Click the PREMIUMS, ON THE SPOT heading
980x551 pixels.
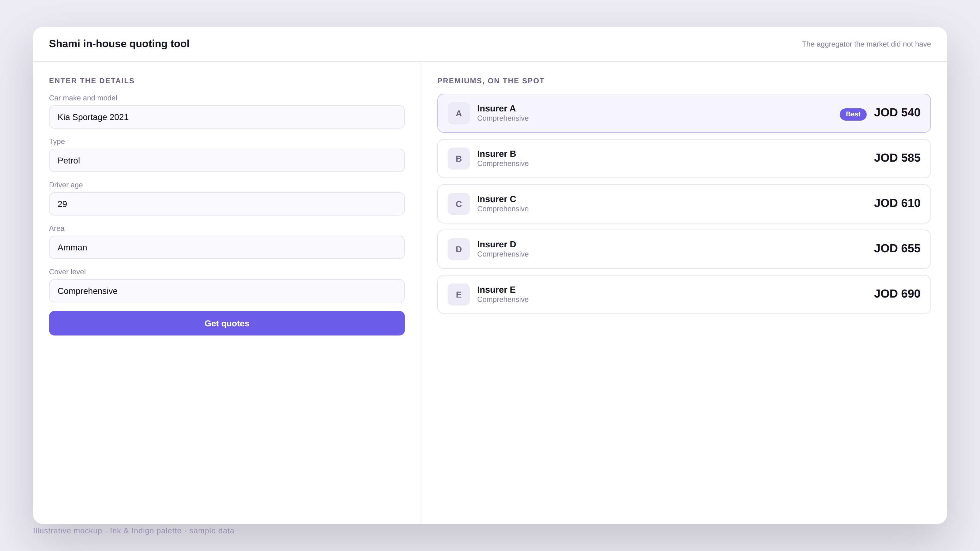coord(491,81)
